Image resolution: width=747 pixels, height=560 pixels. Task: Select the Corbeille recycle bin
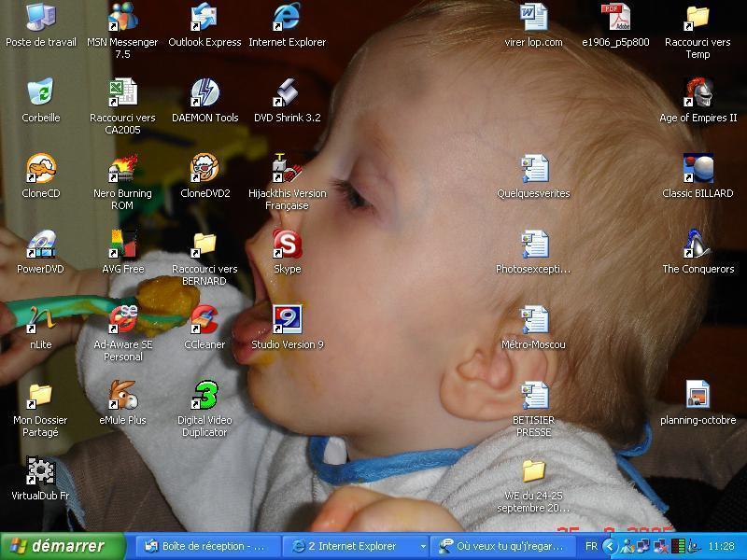(x=40, y=94)
